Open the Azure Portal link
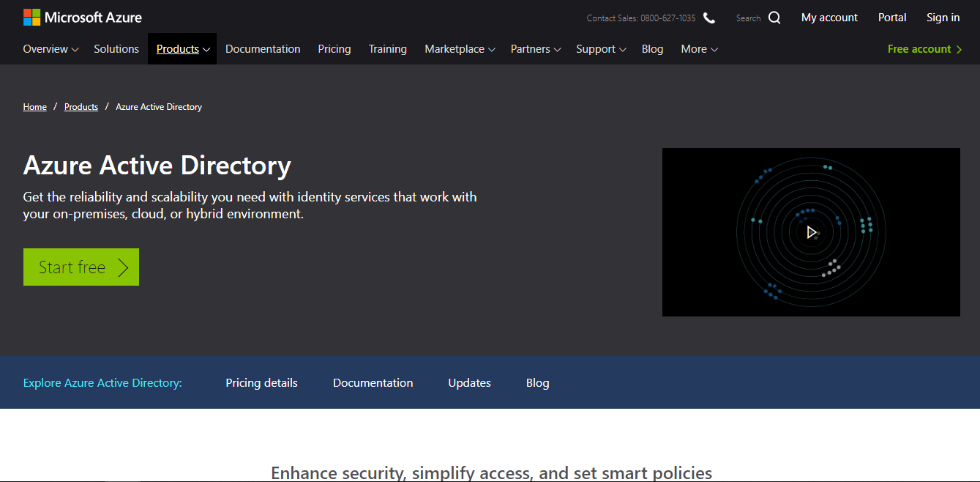 [x=892, y=18]
